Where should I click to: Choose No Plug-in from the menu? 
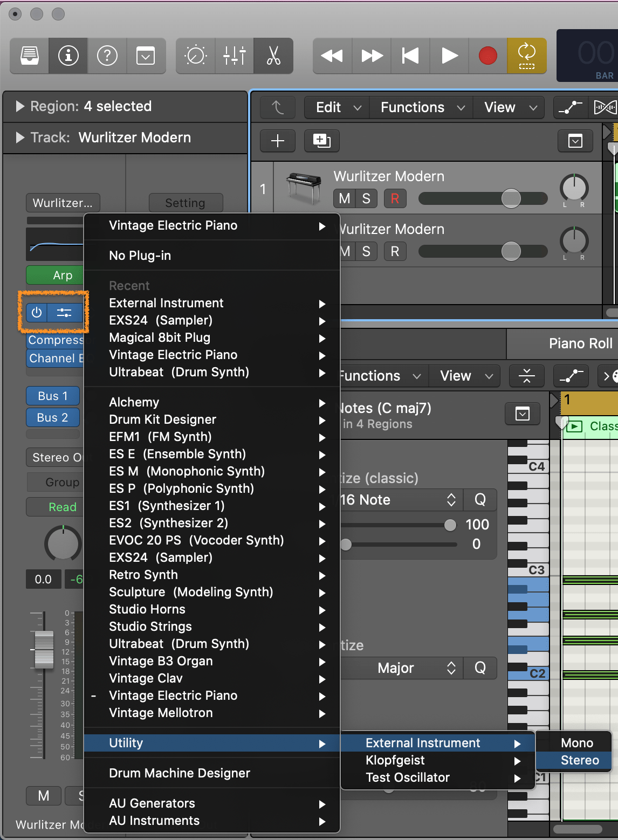coord(140,256)
